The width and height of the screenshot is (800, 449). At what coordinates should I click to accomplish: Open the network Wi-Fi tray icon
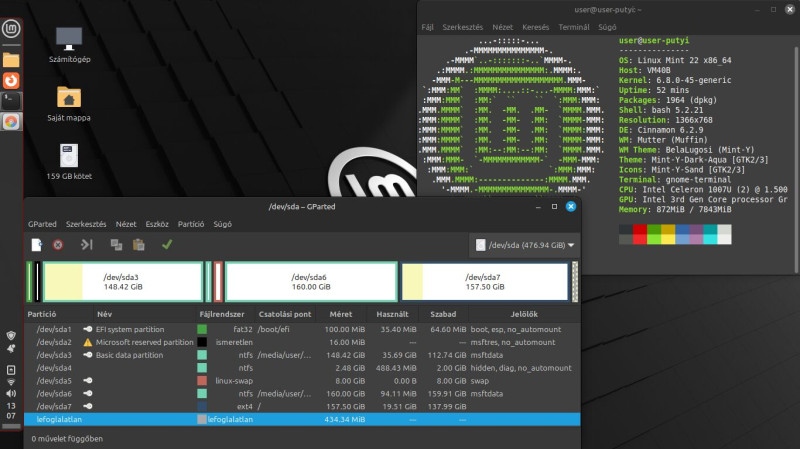(11, 382)
